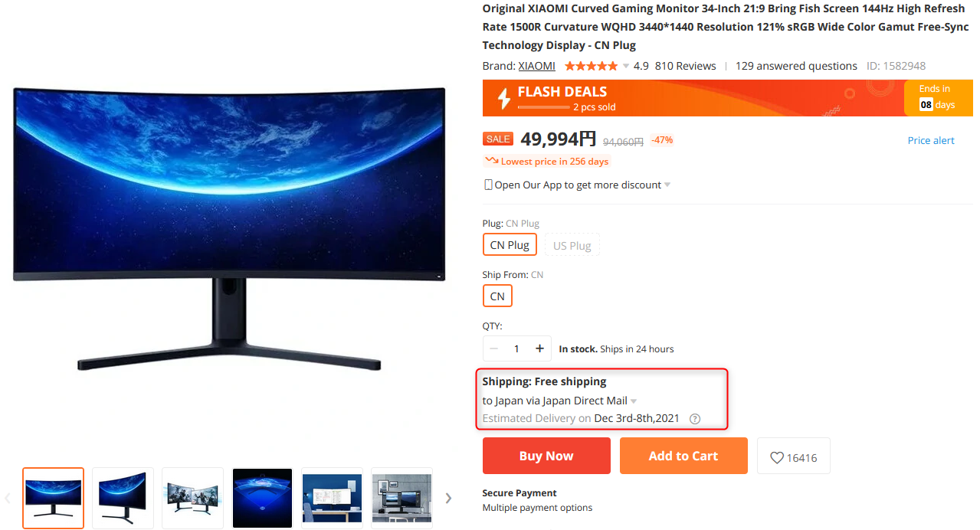Click the phone icon beside Open Our App
Image resolution: width=980 pixels, height=530 pixels.
tap(488, 185)
